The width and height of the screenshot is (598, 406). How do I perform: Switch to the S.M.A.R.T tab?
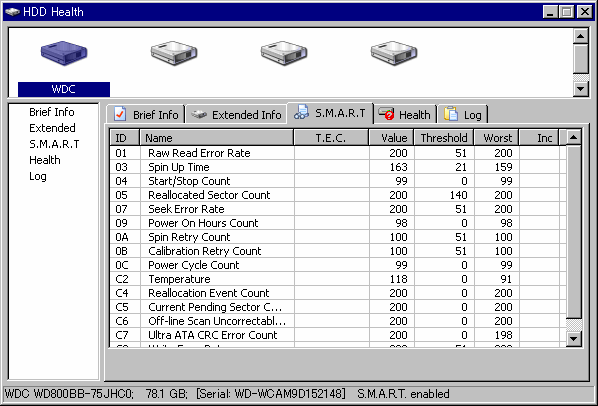click(330, 113)
